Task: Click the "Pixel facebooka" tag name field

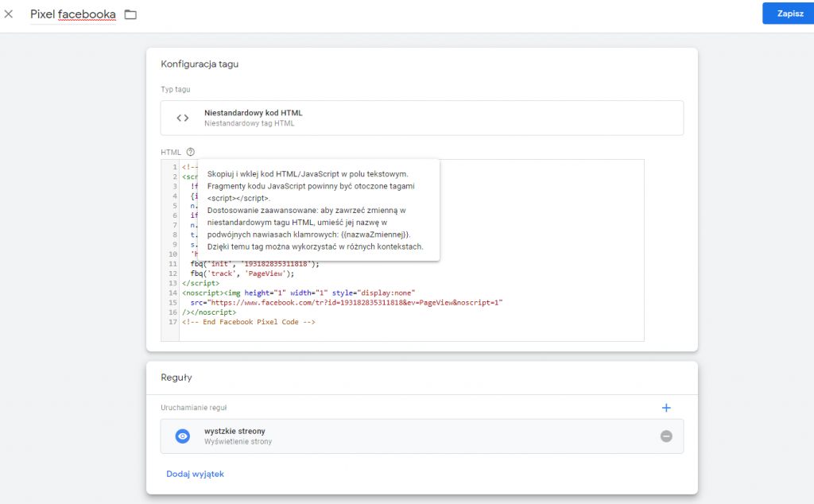Action: point(72,15)
